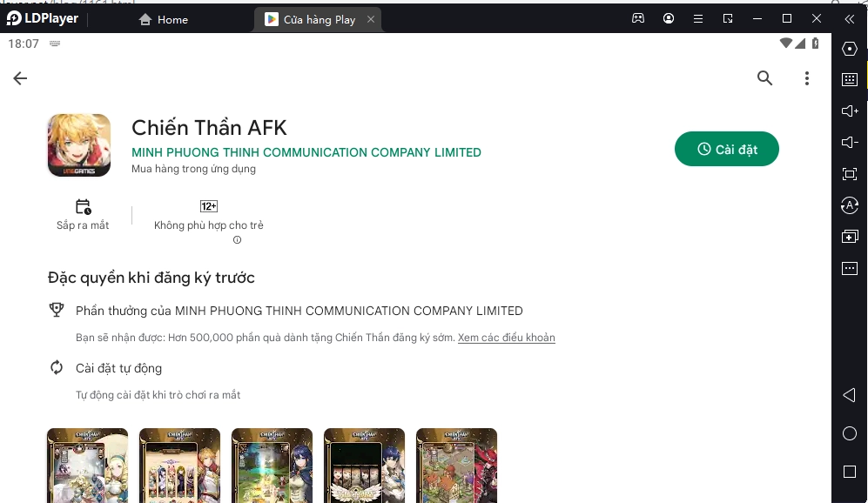Open the Xem các điều khoản link
This screenshot has height=503, width=868.
pos(506,338)
